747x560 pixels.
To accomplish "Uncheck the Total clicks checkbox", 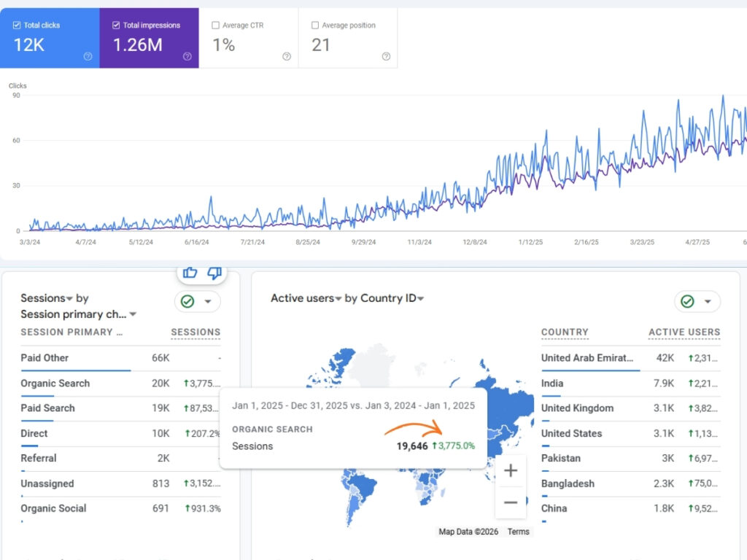I will [17, 26].
